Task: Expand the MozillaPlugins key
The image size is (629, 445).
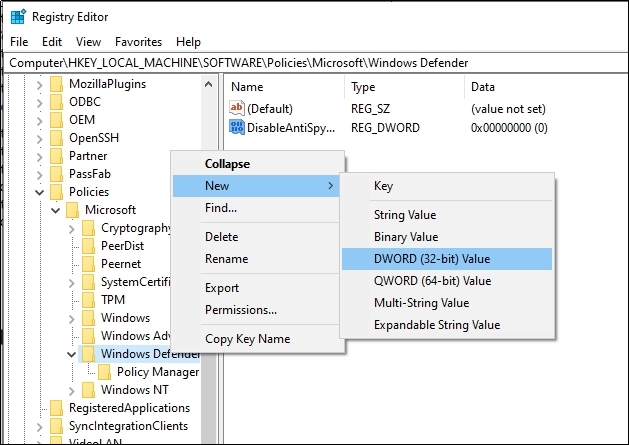Action: click(39, 85)
